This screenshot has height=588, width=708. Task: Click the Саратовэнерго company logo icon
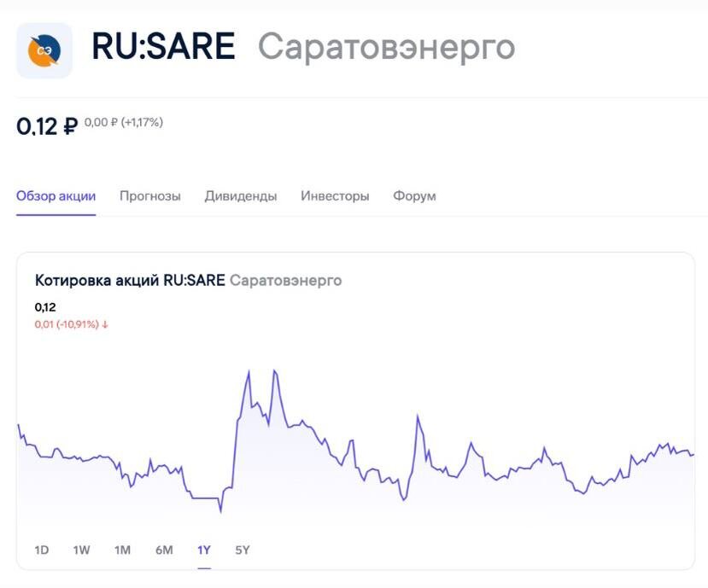pyautogui.click(x=44, y=50)
